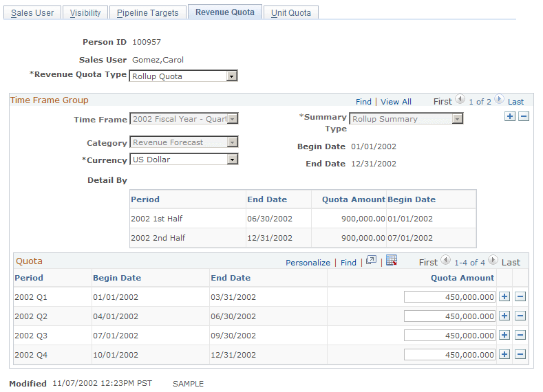
Task: Switch to the Unit Quota tab
Action: [291, 13]
